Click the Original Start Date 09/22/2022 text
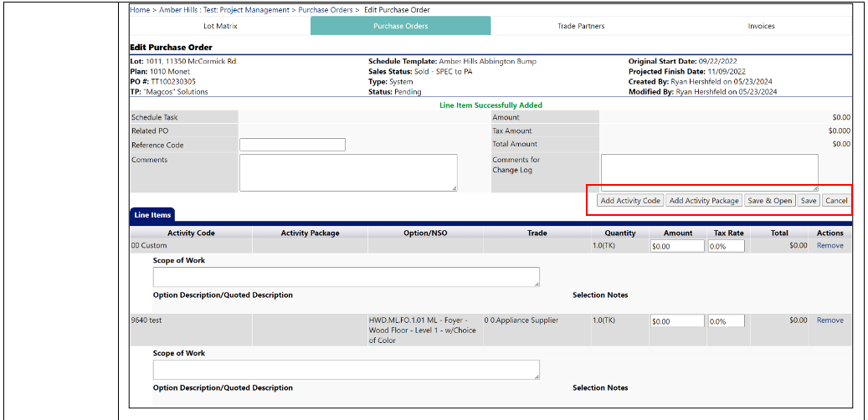The width and height of the screenshot is (868, 420). [x=682, y=61]
